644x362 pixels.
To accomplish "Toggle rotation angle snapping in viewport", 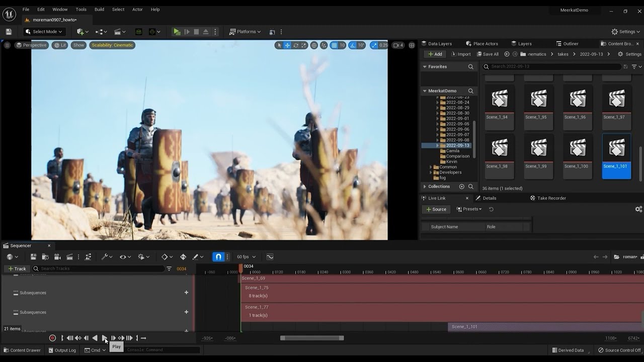I will [353, 45].
